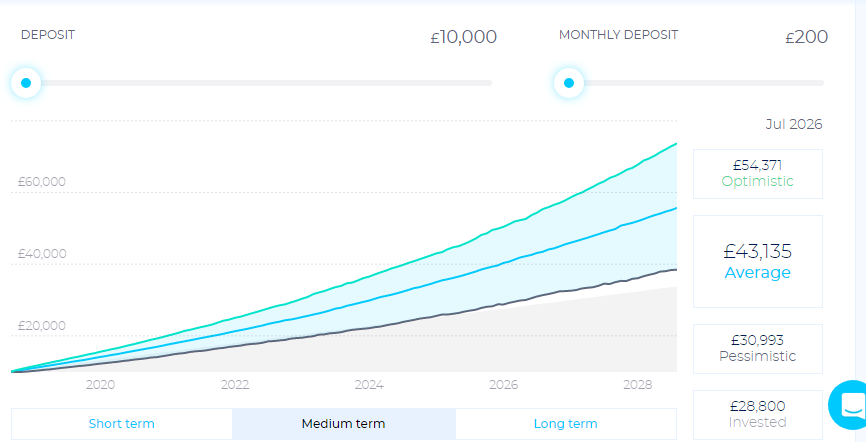Click the 2026 year marker on chart axis
Screen dimensions: 866x442
pyautogui.click(x=503, y=384)
